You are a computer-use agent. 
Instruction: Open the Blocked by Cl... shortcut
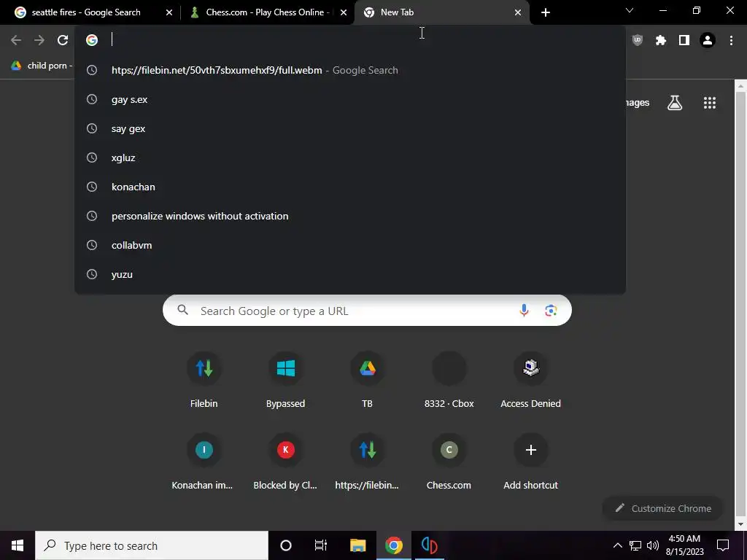(286, 462)
